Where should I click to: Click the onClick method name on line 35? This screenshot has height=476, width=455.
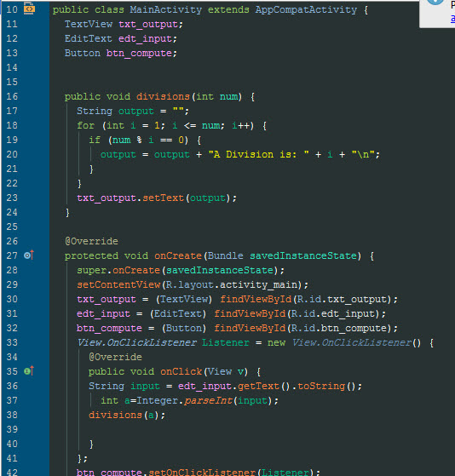tap(181, 371)
